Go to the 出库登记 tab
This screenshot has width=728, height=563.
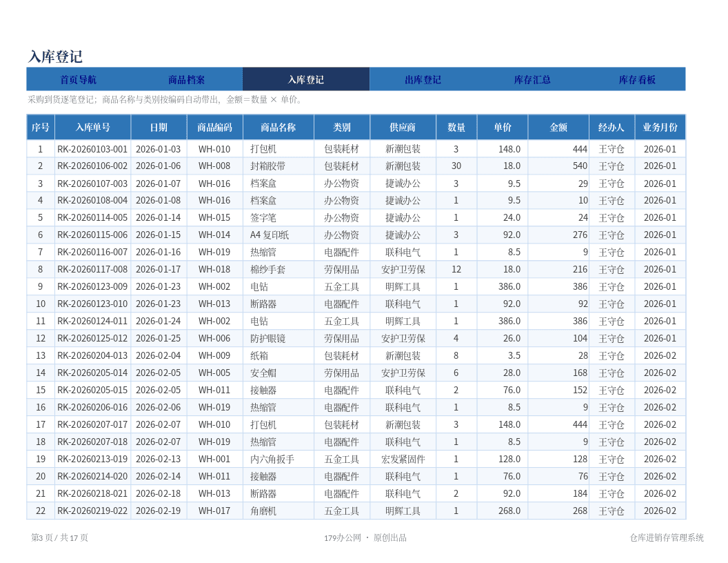(423, 79)
